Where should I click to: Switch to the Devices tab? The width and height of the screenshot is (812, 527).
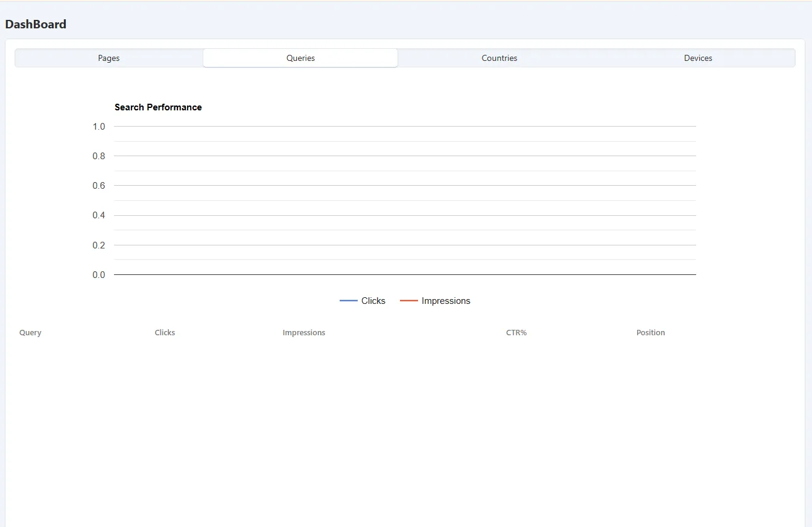(x=698, y=58)
